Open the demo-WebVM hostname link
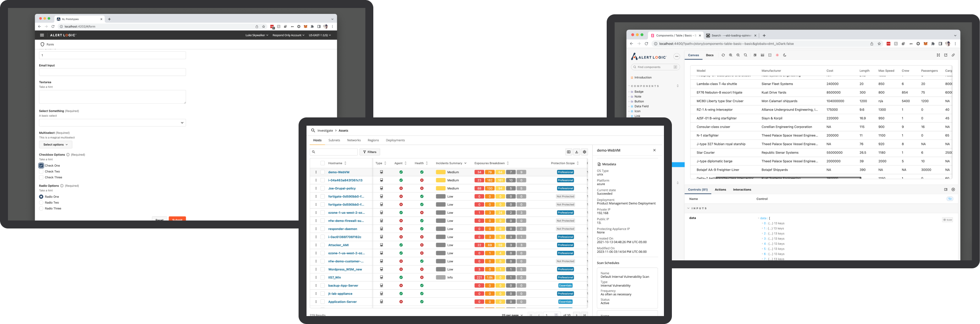The width and height of the screenshot is (980, 324). (339, 172)
